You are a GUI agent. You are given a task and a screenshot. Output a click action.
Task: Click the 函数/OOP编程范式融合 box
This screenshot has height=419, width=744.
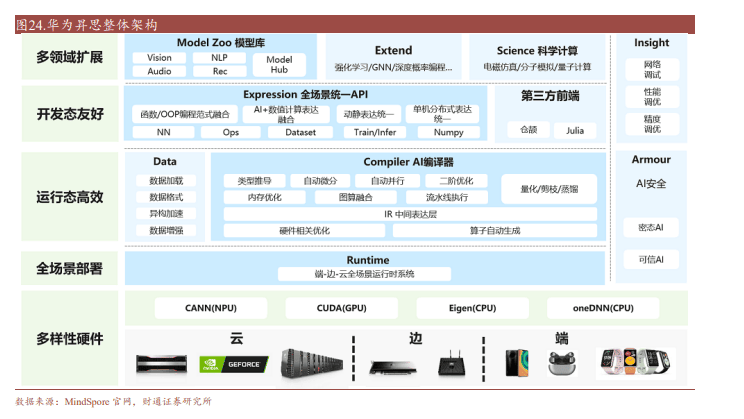pos(185,114)
